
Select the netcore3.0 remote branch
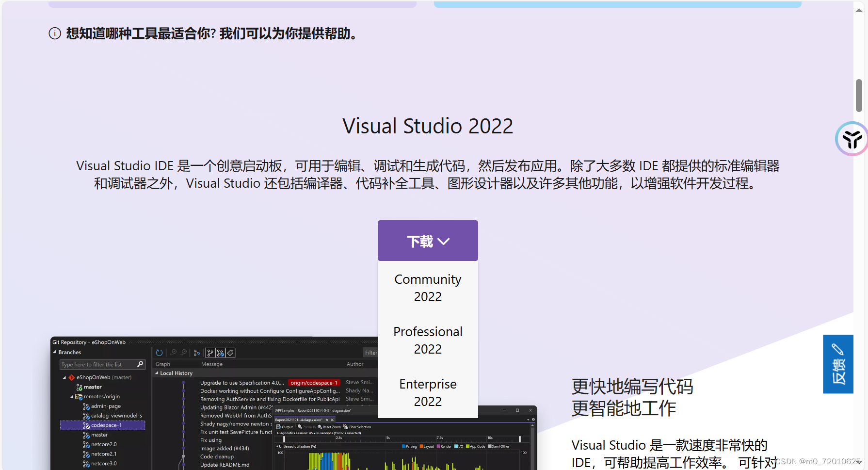(104, 464)
